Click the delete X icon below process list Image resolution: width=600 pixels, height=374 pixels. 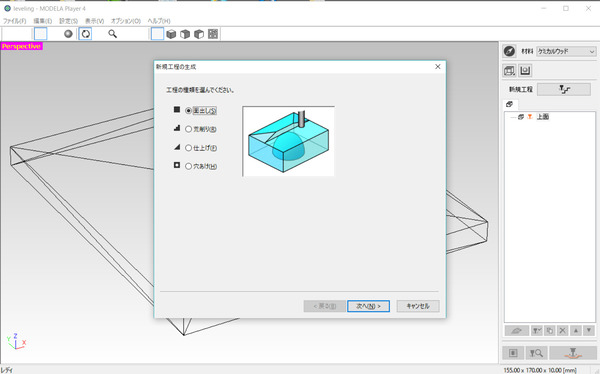tap(562, 330)
